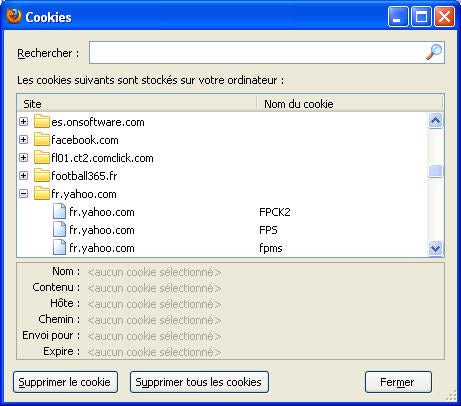Click the folder icon of the collapsible fr.yahoo.com row
The width and height of the screenshot is (461, 406).
coord(42,194)
